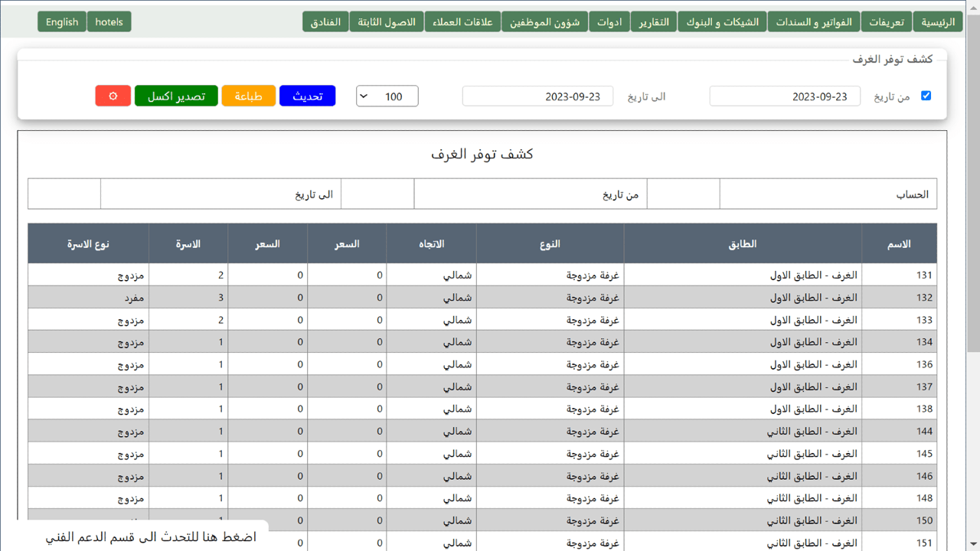Toggle the 'من تاريخ' checkbox

point(926,96)
